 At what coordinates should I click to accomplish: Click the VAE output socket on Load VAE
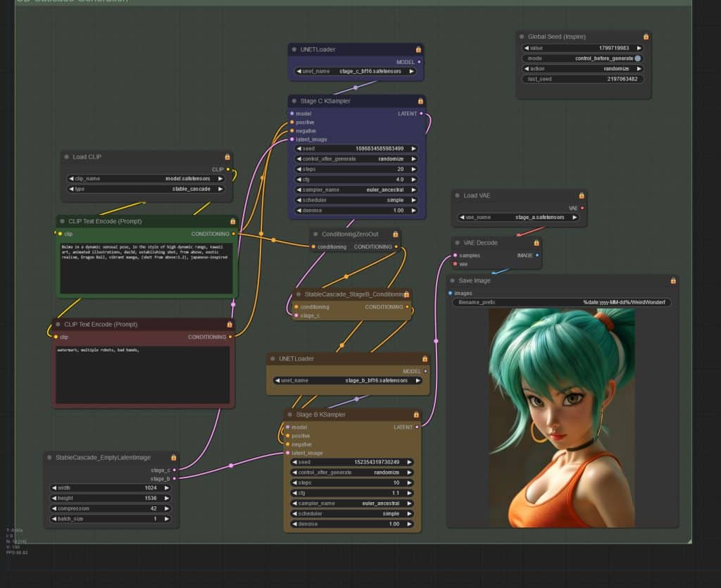point(582,208)
